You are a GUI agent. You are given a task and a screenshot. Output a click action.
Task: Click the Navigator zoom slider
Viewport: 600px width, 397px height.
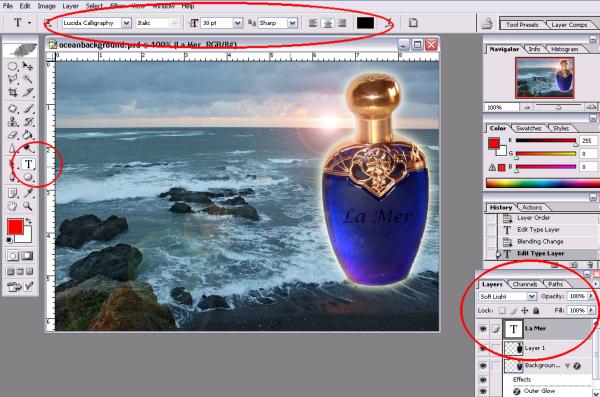558,107
